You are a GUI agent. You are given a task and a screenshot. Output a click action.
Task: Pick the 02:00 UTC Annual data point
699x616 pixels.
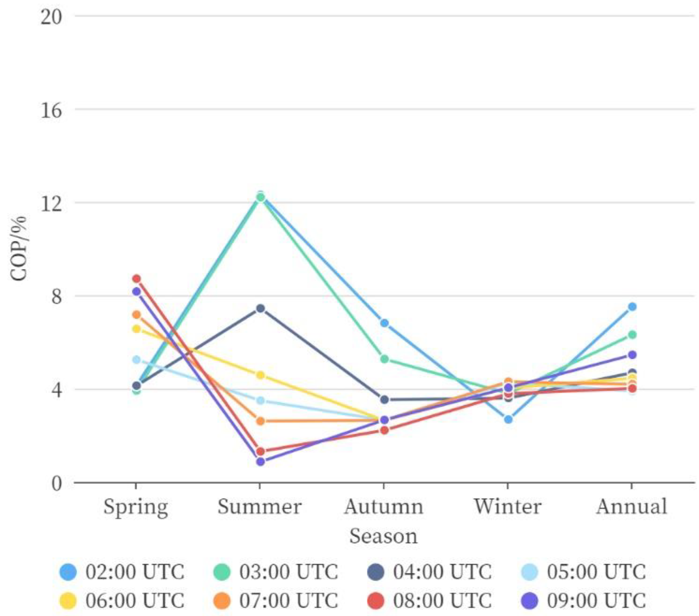coord(632,307)
